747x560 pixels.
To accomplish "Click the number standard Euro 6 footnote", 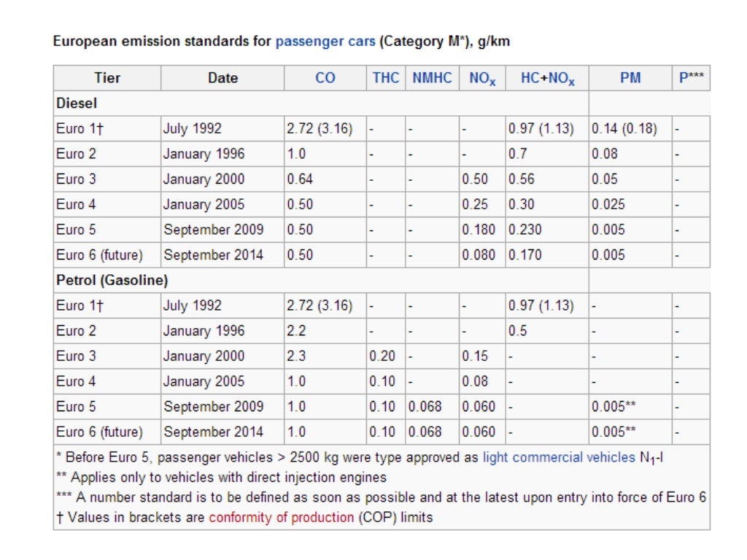I will [x=381, y=497].
